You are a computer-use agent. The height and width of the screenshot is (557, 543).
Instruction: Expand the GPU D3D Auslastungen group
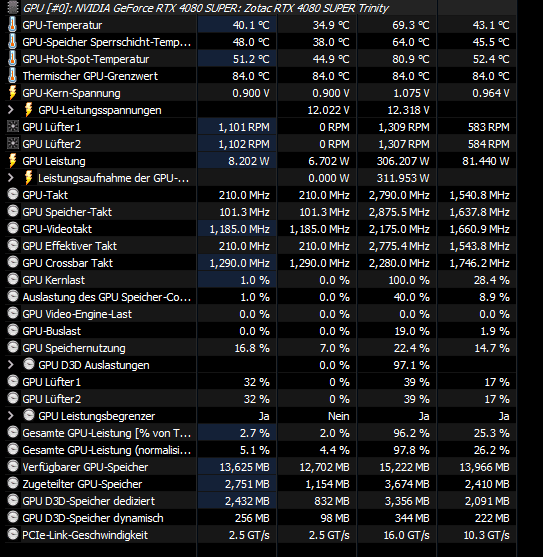[11, 365]
